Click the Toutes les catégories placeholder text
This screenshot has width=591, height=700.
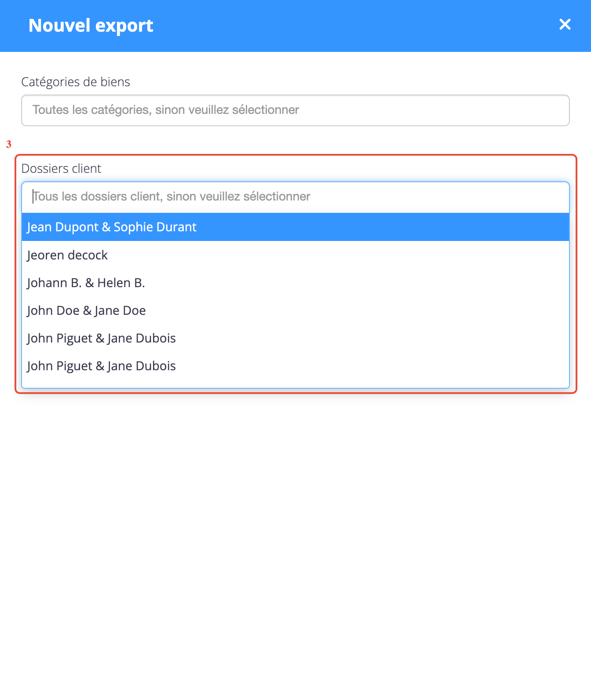point(166,110)
